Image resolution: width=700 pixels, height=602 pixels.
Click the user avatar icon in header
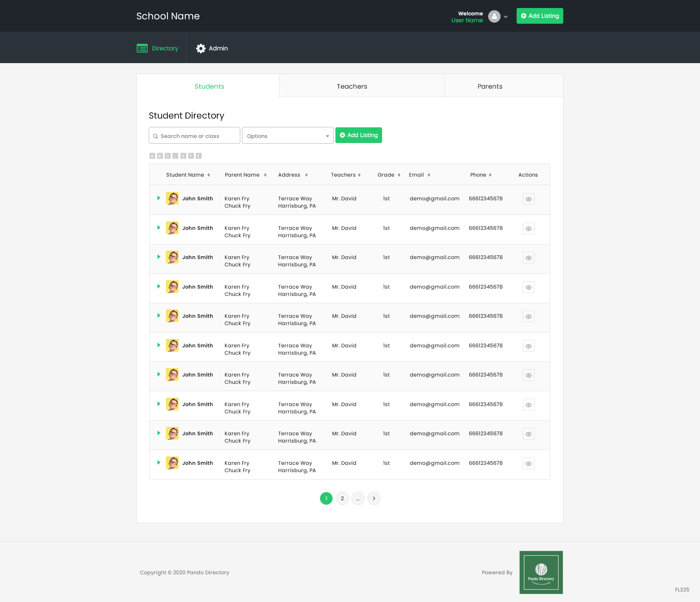coord(494,16)
